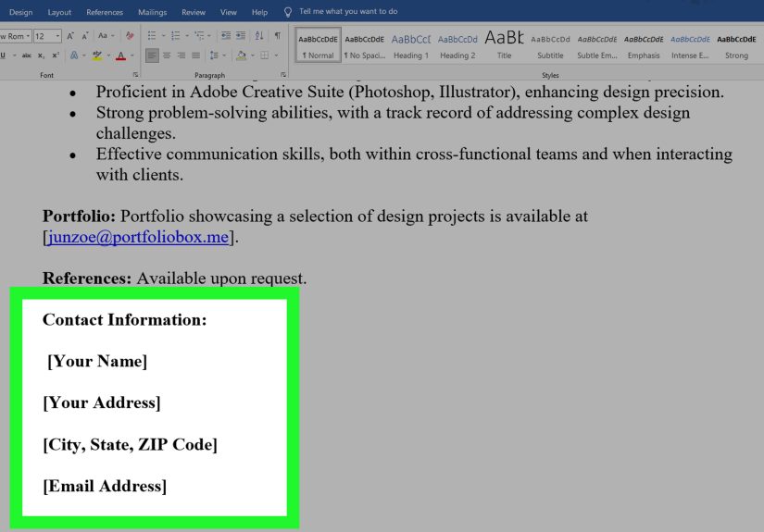This screenshot has width=764, height=532.
Task: Open the Design tab
Action: 21,12
